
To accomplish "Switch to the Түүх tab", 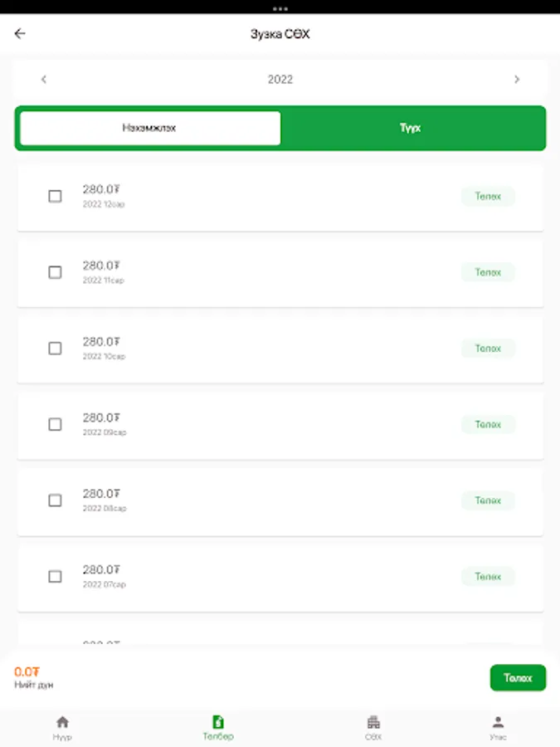I will coord(411,129).
